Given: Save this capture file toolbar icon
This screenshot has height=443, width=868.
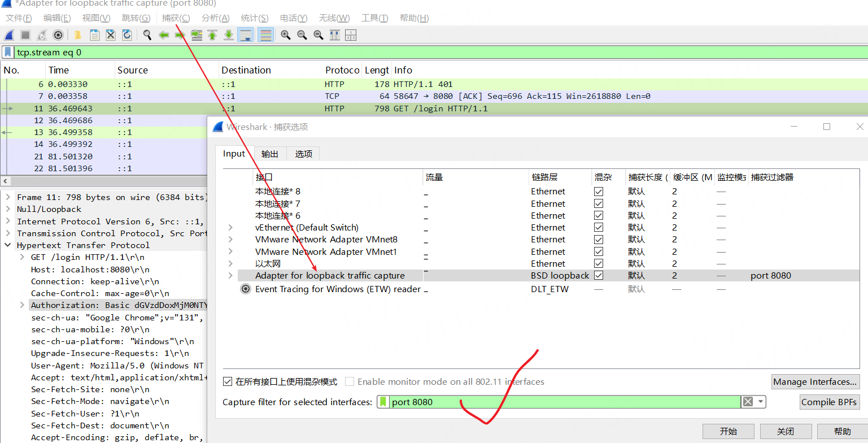Looking at the screenshot, I should click(94, 35).
